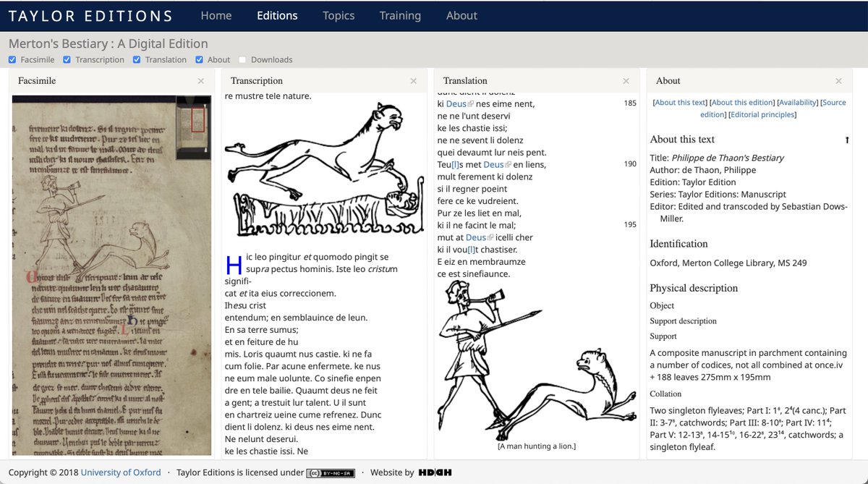Go to the Home menu item
868x484 pixels.
coord(216,15)
